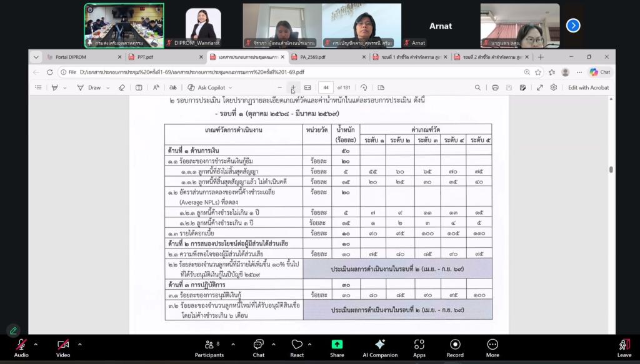640x364 pixels.
Task: Rotate the PDF page
Action: pos(364,87)
